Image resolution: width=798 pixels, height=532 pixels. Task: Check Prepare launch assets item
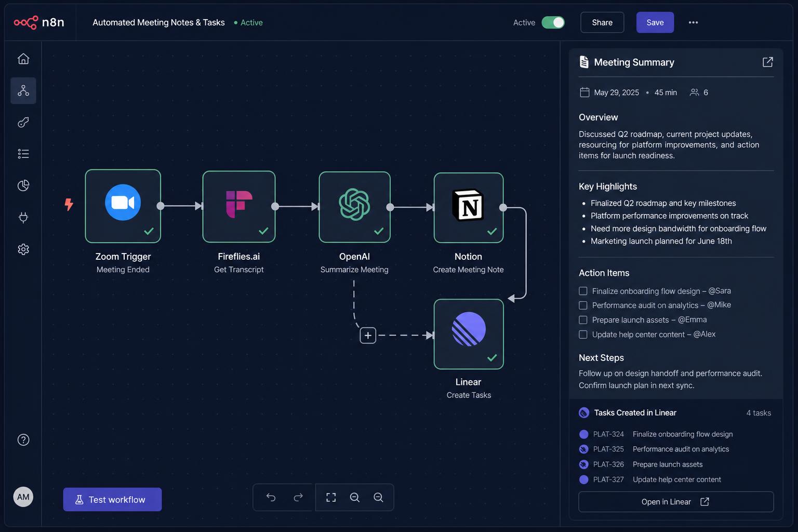[x=583, y=320]
